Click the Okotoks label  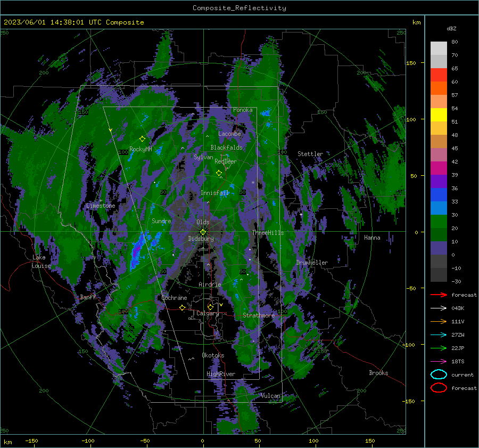(213, 355)
